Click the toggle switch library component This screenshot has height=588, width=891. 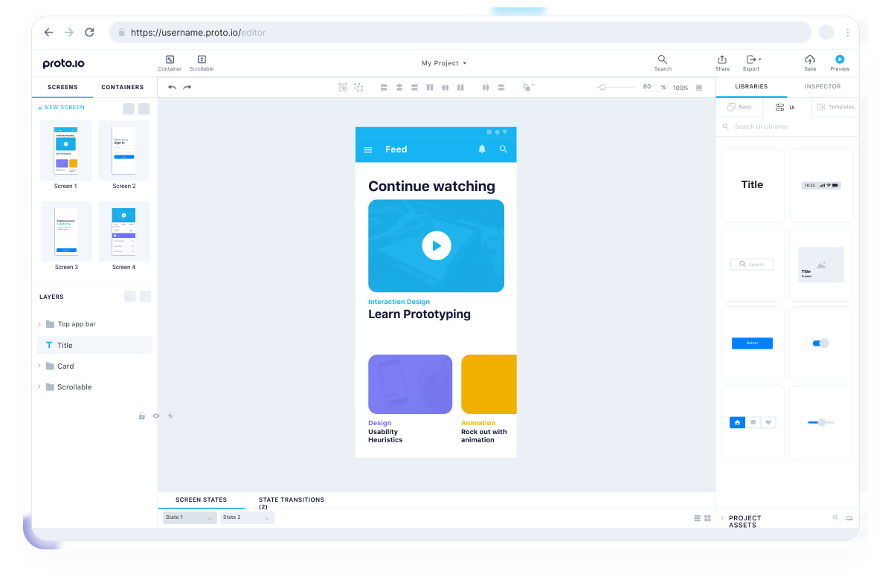[x=820, y=343]
